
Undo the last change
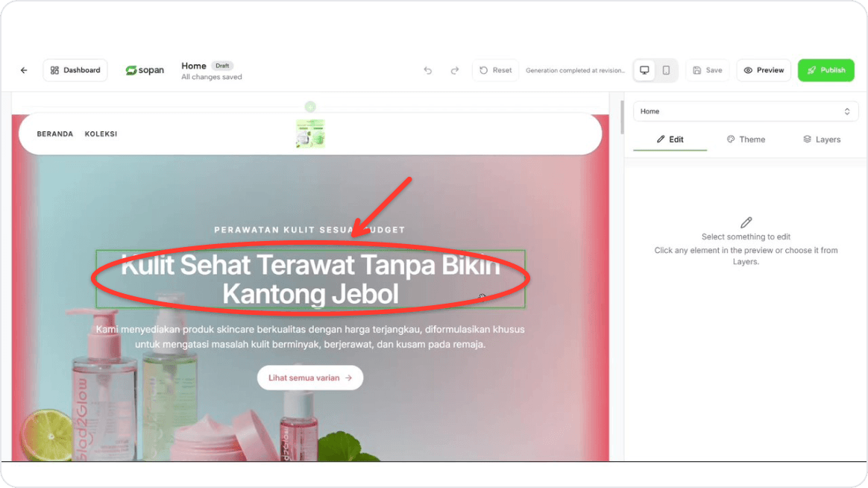(x=428, y=70)
